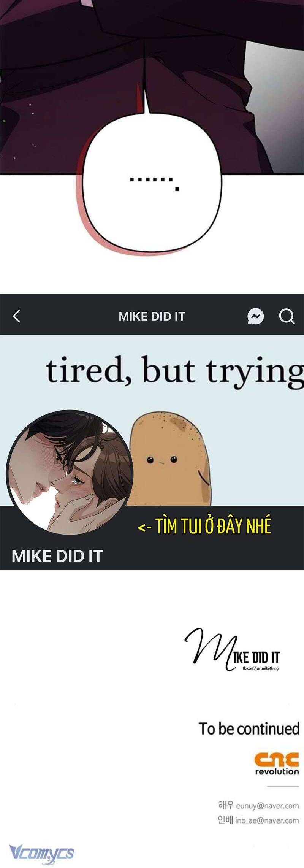Click the eunuy@naver.com email address

tap(268, 806)
